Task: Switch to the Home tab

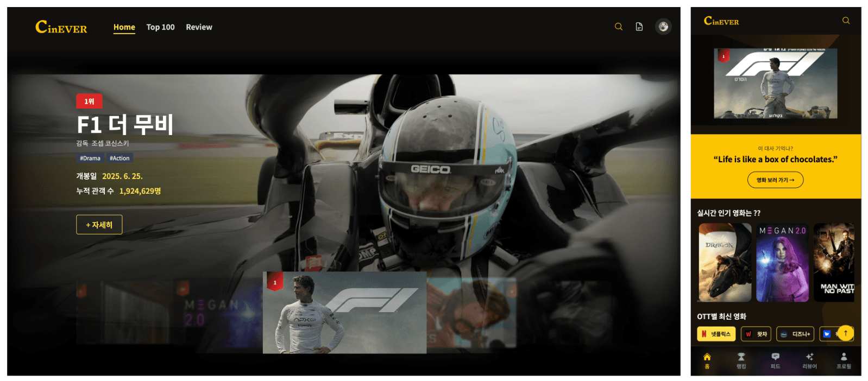Action: click(x=124, y=27)
